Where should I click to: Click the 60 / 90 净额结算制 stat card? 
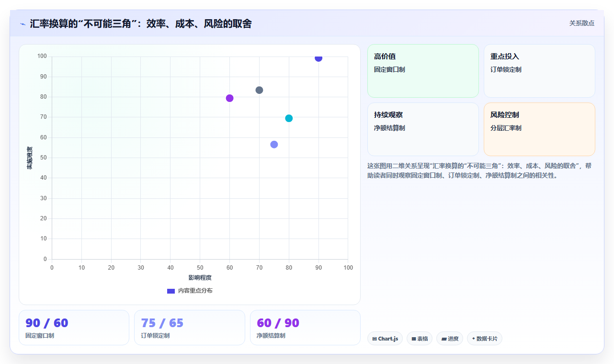pos(305,328)
